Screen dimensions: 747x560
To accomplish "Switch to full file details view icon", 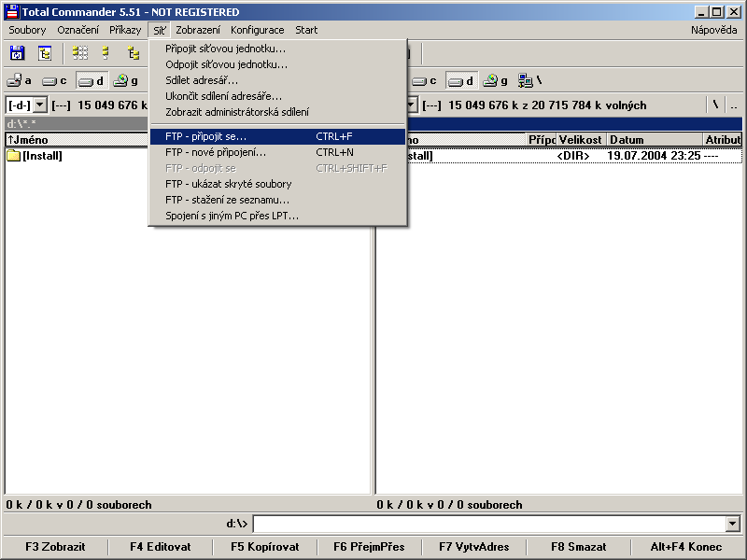I will (x=106, y=53).
